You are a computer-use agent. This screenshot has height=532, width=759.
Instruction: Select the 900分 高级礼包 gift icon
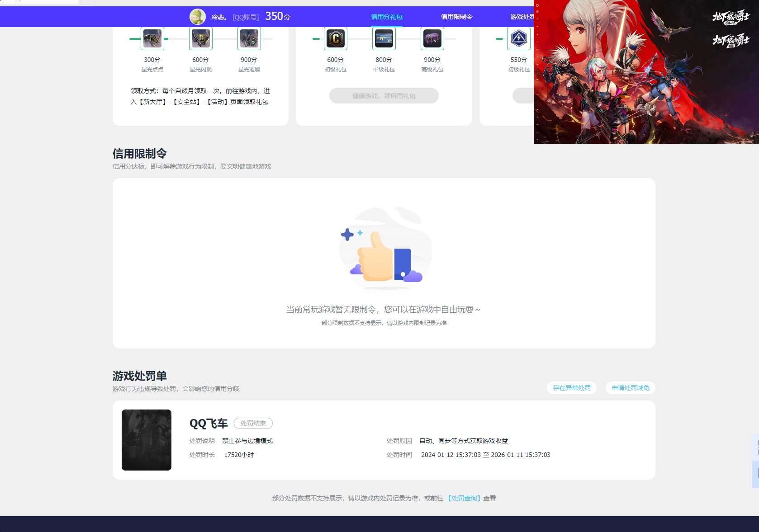(432, 38)
